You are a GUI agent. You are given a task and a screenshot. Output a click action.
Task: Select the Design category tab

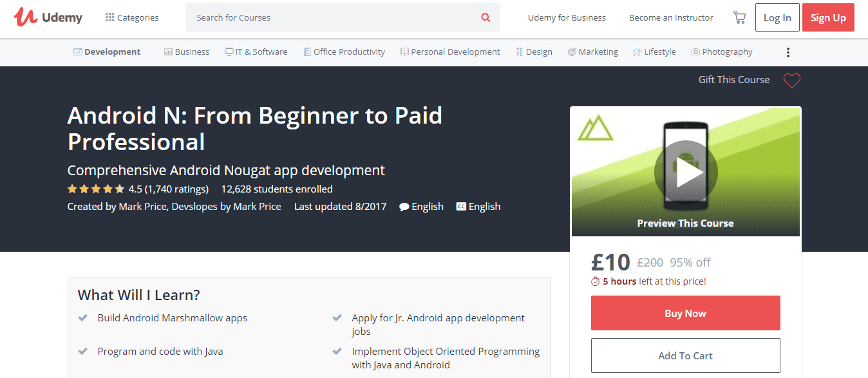click(534, 52)
